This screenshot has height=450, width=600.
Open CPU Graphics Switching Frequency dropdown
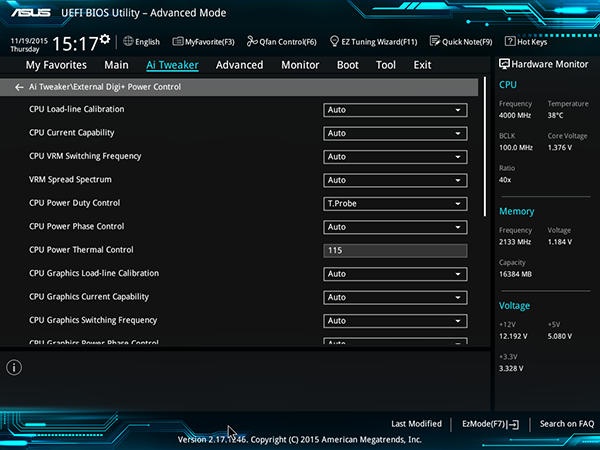point(395,321)
